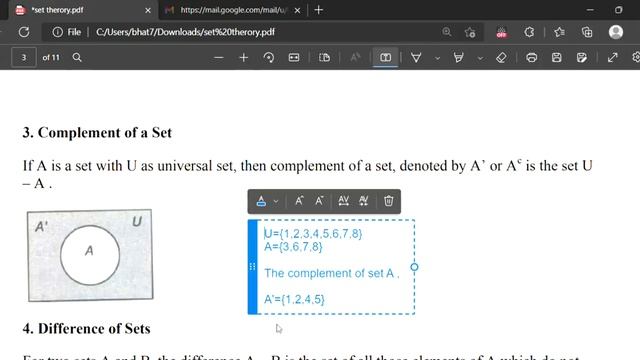The width and height of the screenshot is (640, 360).
Task: Zoom in on the PDF
Action: 244,58
